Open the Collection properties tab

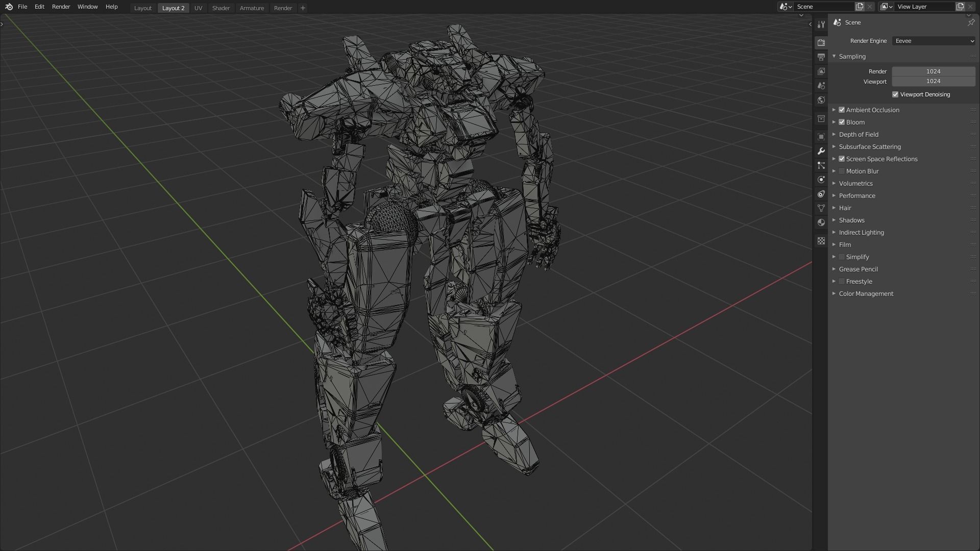(x=821, y=119)
